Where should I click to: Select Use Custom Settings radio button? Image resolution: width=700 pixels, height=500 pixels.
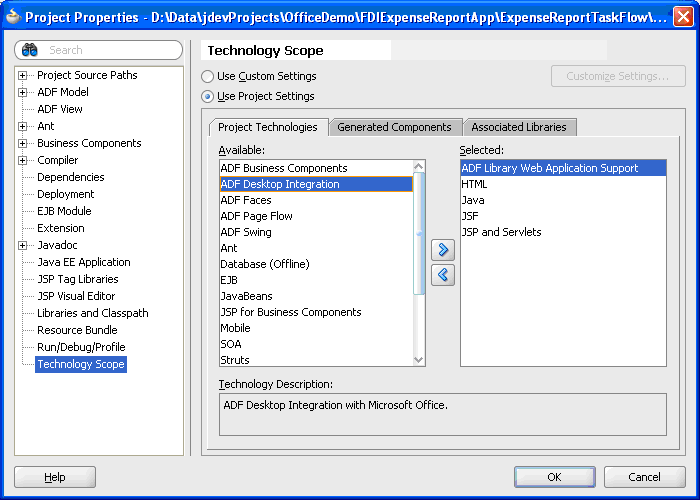point(207,76)
